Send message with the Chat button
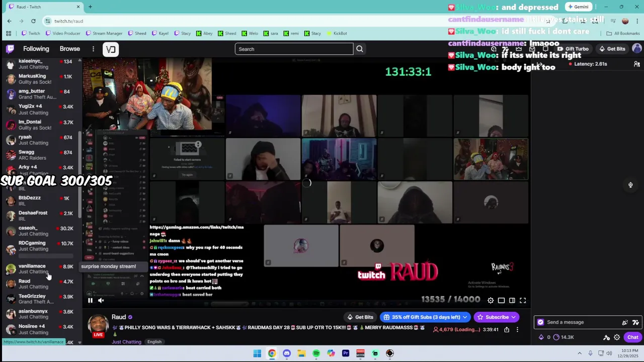 [x=632, y=337]
